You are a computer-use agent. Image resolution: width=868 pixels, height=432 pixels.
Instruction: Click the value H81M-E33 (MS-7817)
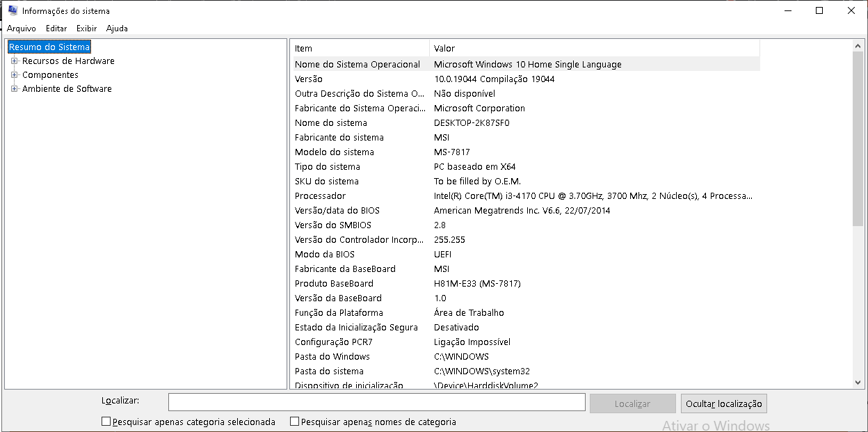[x=477, y=283]
